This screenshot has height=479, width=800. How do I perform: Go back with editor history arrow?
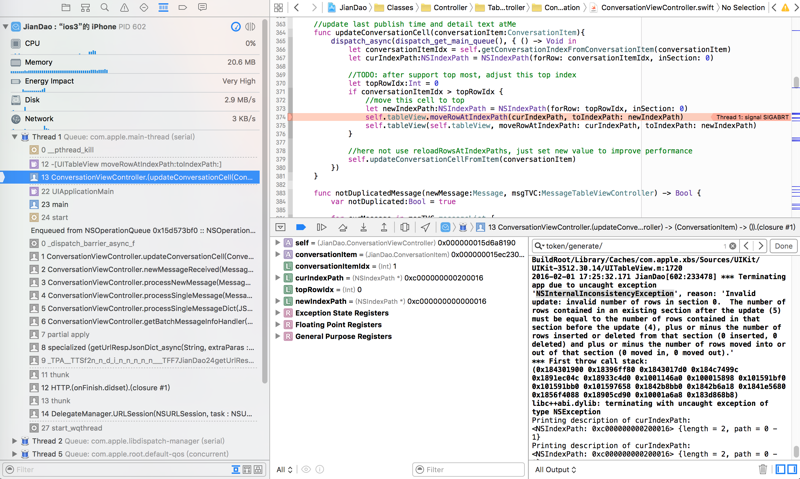[296, 7]
